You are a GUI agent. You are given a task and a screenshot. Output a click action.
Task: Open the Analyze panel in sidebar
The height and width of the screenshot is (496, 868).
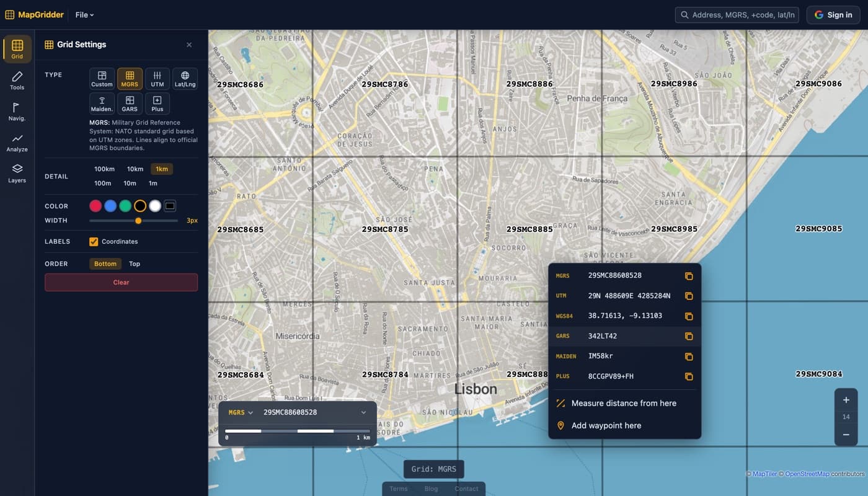[17, 143]
